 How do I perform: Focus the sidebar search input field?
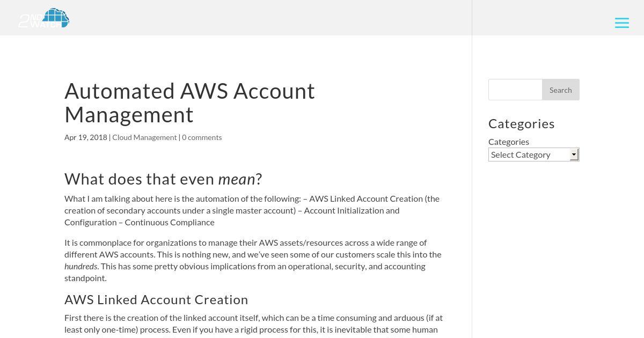coord(515,90)
